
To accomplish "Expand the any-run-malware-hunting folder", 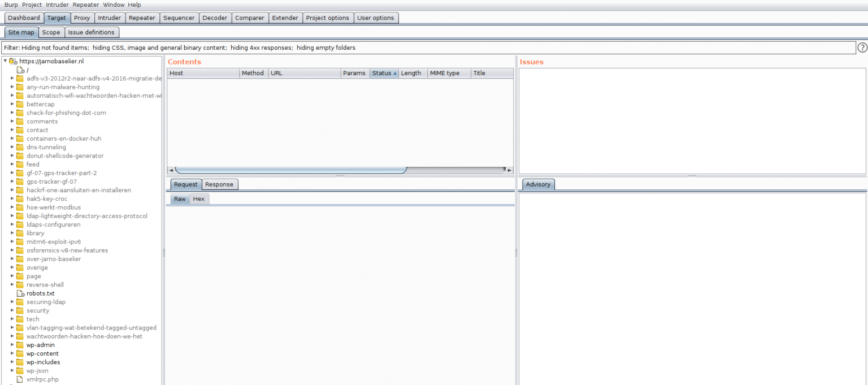I will coord(12,87).
